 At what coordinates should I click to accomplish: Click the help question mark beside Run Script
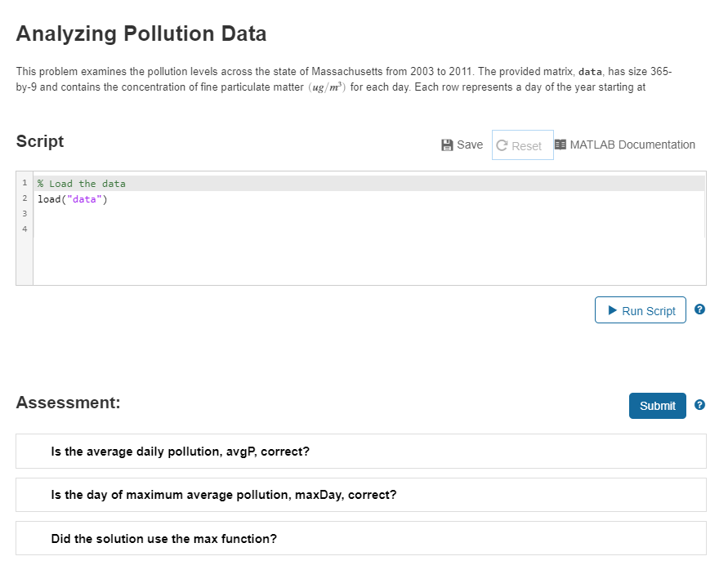pos(699,309)
